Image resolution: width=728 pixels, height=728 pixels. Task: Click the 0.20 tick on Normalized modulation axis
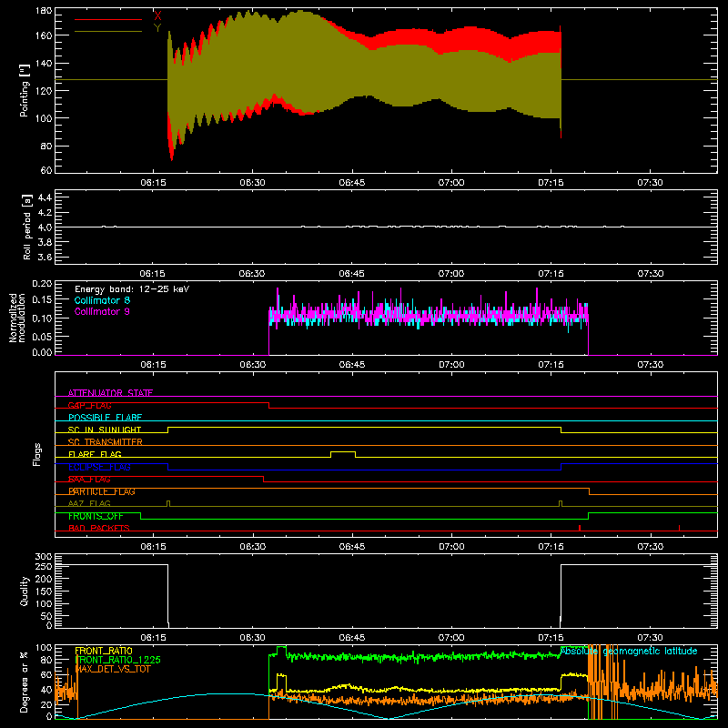(42, 283)
